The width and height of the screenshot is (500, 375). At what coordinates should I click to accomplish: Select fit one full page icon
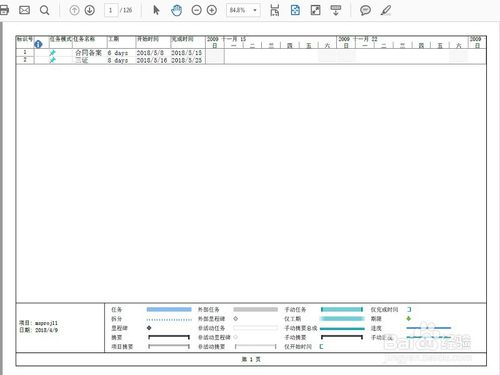click(x=295, y=10)
